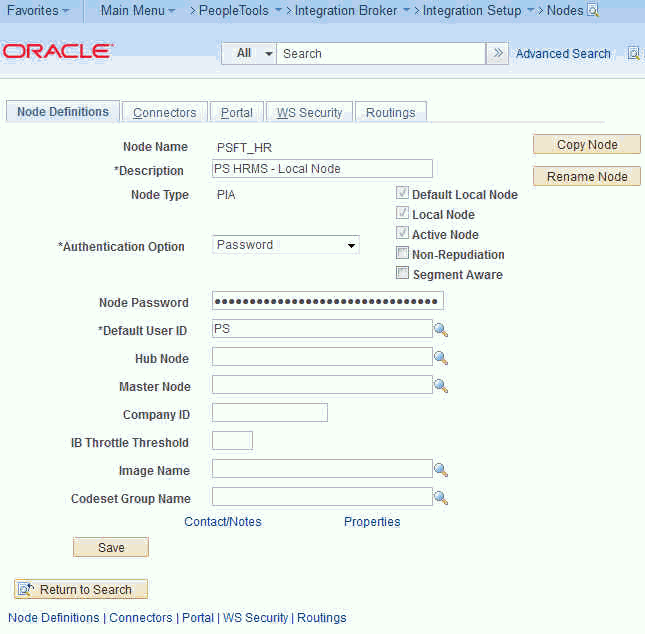Click the bottom Node Definitions link
Viewport: 645px width, 634px height.
coord(53,618)
